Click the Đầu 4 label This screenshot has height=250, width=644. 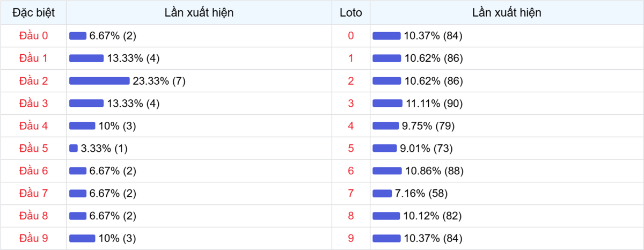pyautogui.click(x=33, y=126)
